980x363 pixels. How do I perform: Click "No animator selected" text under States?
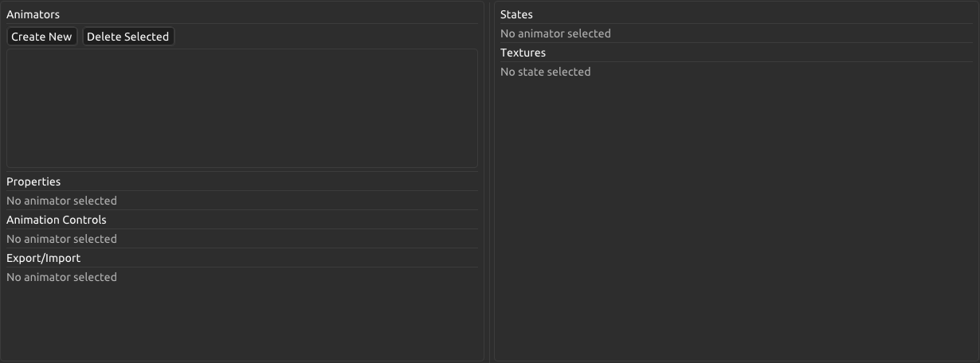point(555,33)
